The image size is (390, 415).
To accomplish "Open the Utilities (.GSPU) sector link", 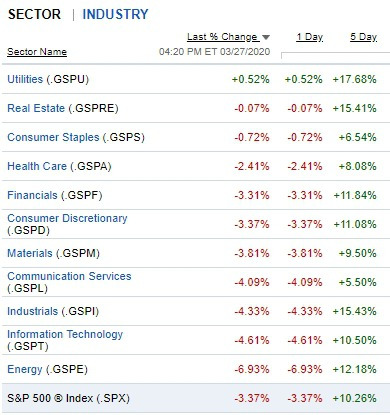I will pos(48,79).
